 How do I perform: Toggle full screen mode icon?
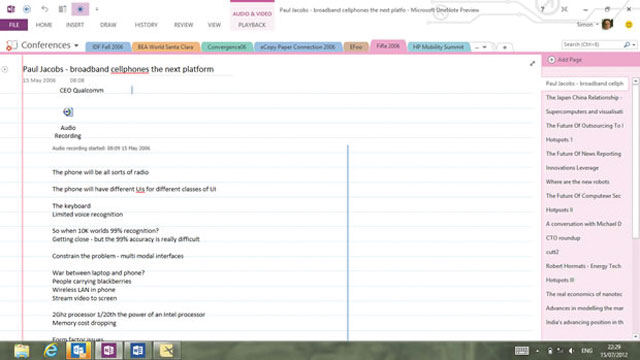[564, 9]
